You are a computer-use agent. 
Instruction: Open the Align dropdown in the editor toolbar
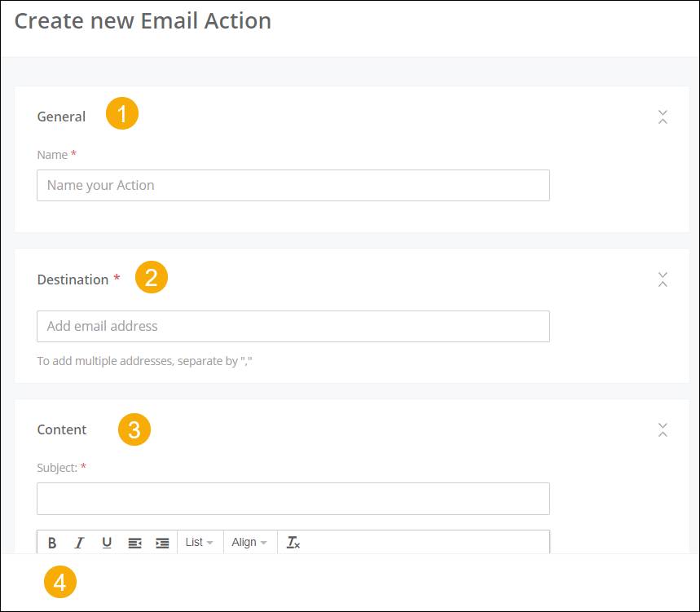(249, 543)
